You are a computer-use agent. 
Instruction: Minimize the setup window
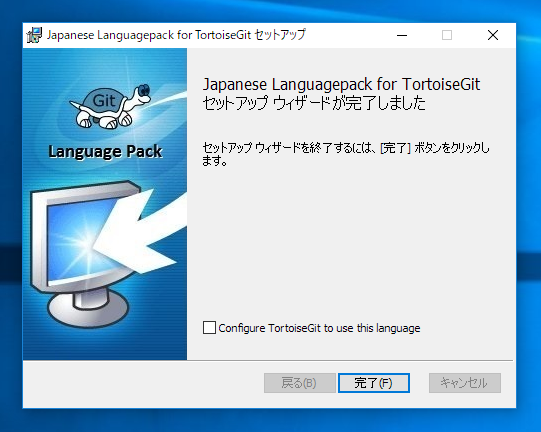(x=402, y=35)
